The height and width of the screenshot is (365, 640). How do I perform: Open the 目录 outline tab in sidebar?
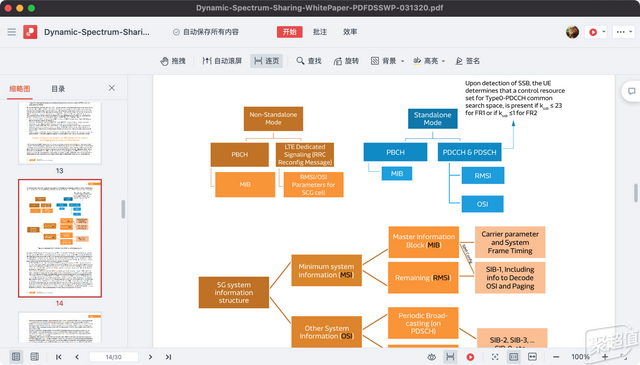pyautogui.click(x=58, y=89)
